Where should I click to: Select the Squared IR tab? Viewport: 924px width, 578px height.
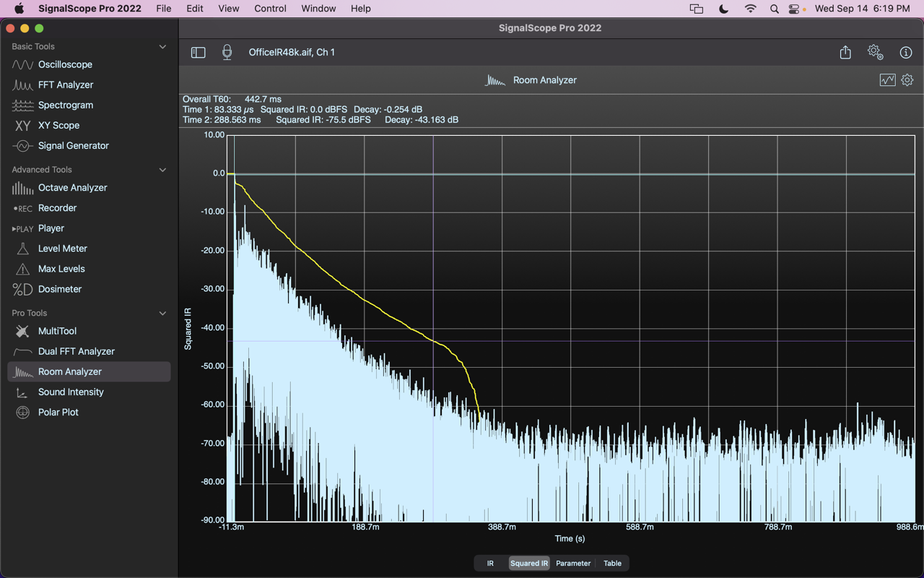529,564
